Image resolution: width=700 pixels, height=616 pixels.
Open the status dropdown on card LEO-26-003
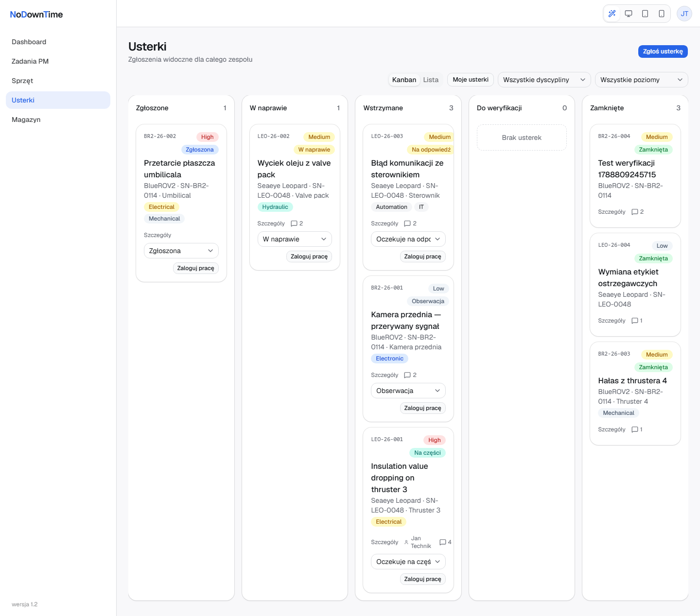click(x=408, y=239)
